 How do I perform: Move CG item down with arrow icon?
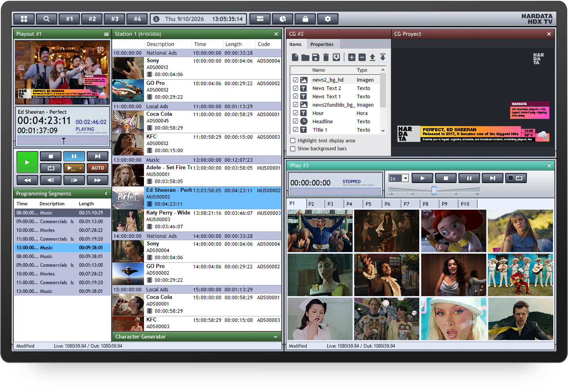pyautogui.click(x=383, y=57)
